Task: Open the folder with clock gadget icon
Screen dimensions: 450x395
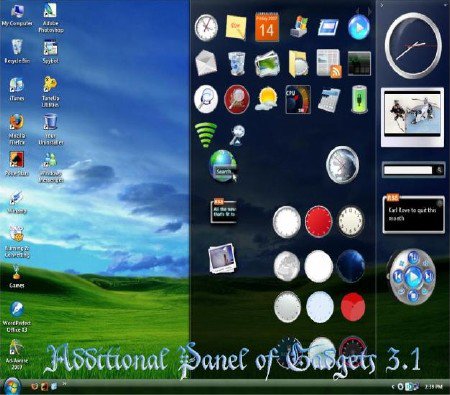Action: (298, 63)
